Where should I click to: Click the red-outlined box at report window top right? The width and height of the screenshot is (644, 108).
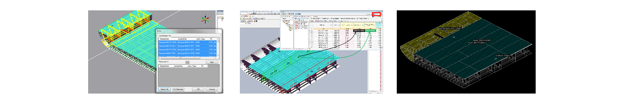pyautogui.click(x=377, y=14)
